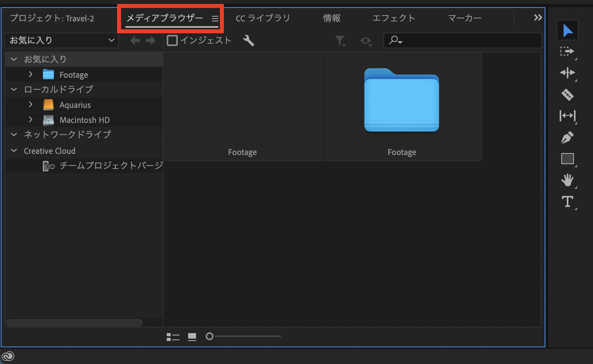Image resolution: width=593 pixels, height=364 pixels.
Task: Switch to thumbnail view
Action: (192, 337)
